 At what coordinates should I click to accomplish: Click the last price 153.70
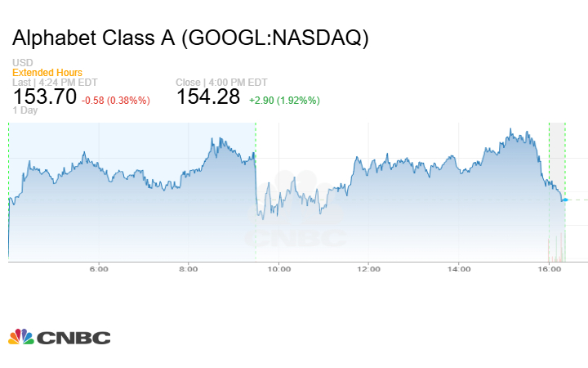point(45,97)
